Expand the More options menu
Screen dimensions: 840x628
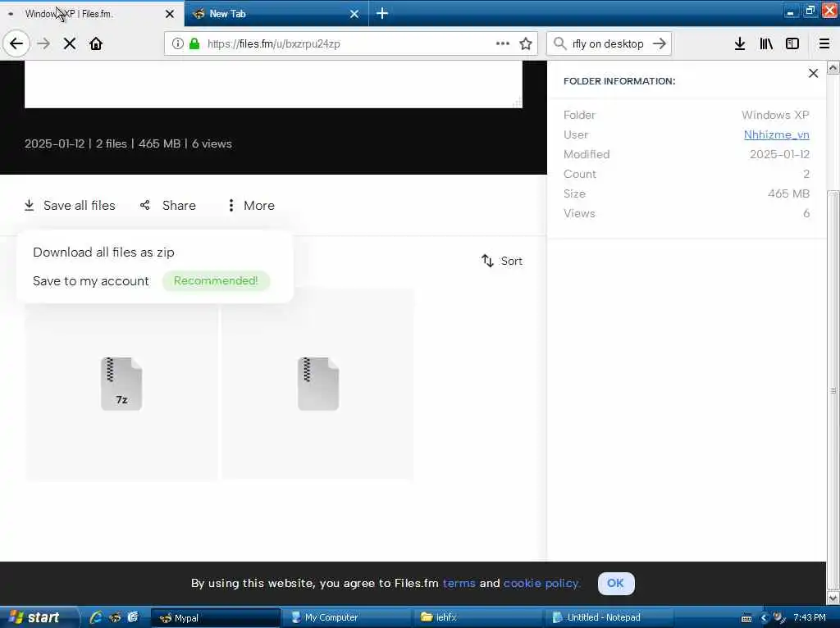[x=251, y=206]
